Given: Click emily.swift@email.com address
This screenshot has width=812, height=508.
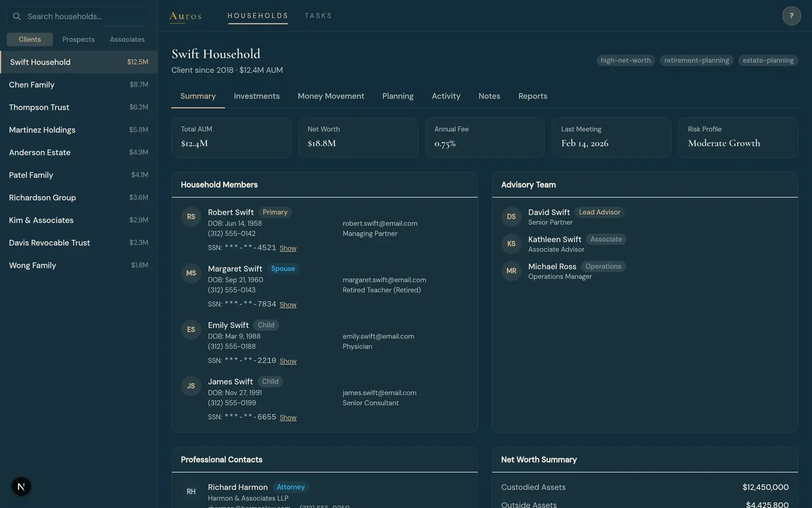Looking at the screenshot, I should 378,336.
